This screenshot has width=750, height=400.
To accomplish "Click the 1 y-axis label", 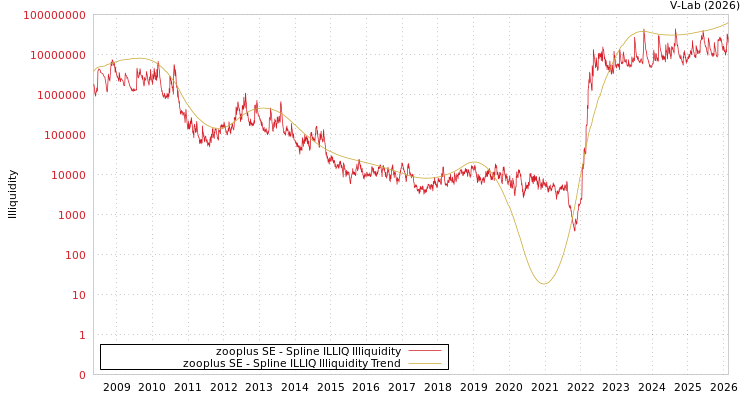I will pyautogui.click(x=82, y=335).
